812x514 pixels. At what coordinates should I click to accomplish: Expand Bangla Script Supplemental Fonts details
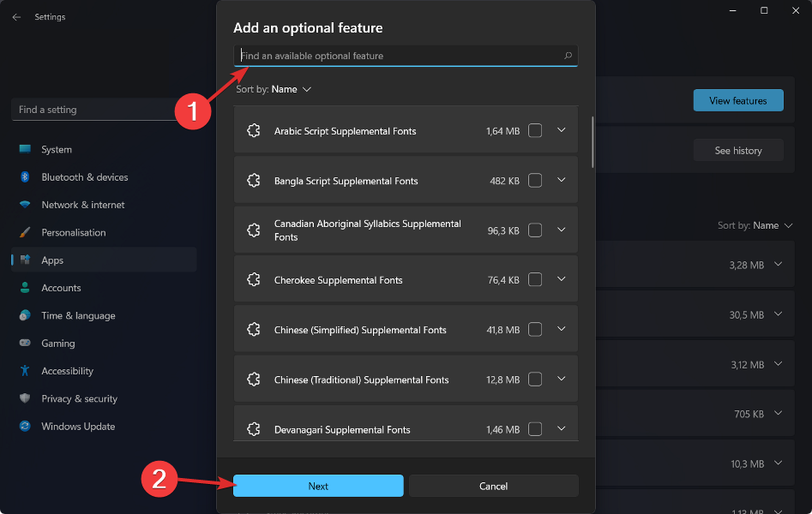(562, 181)
